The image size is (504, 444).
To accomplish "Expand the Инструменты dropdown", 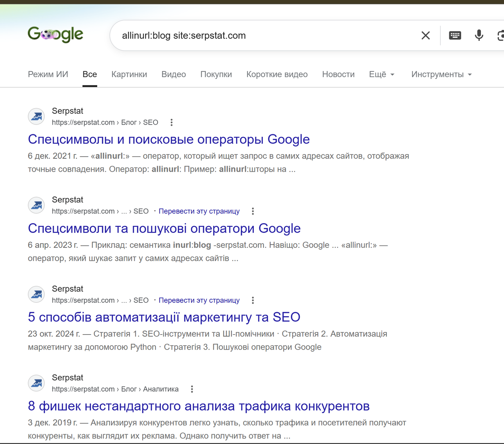I will [441, 74].
